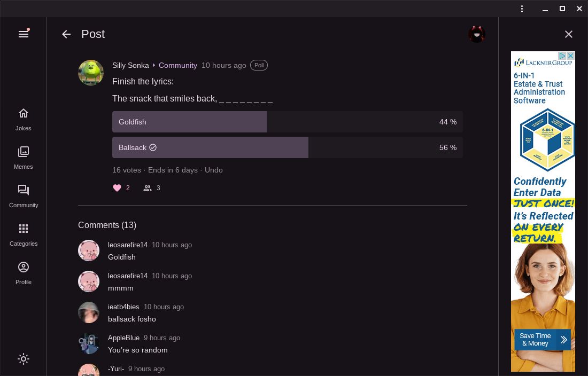Open the Categories grid
The image size is (588, 376).
pos(24,234)
